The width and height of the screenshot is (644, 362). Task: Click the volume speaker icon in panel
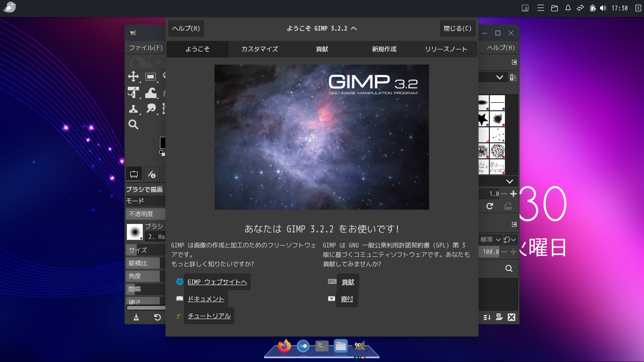(x=603, y=8)
